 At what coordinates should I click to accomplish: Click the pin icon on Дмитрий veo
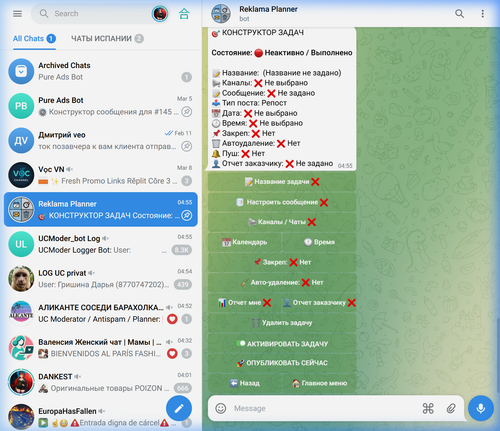(x=187, y=146)
